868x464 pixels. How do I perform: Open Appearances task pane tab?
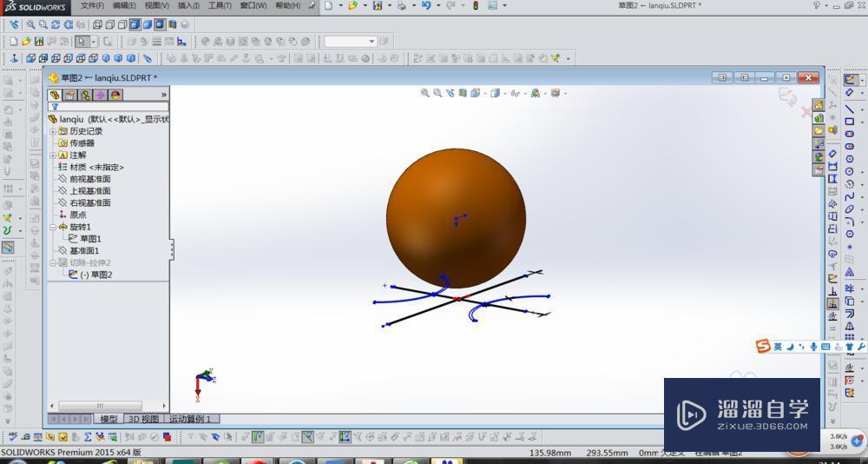[x=819, y=157]
